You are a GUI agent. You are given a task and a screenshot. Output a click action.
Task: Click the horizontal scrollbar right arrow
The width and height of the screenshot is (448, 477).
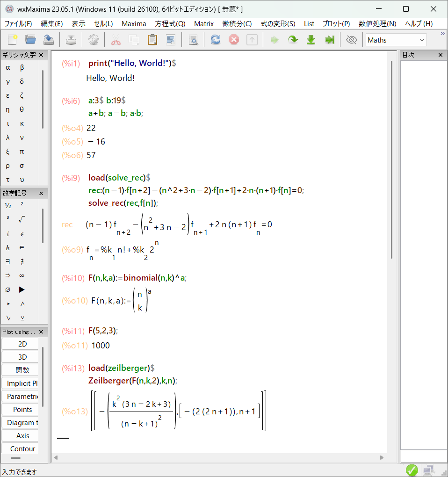(x=382, y=457)
